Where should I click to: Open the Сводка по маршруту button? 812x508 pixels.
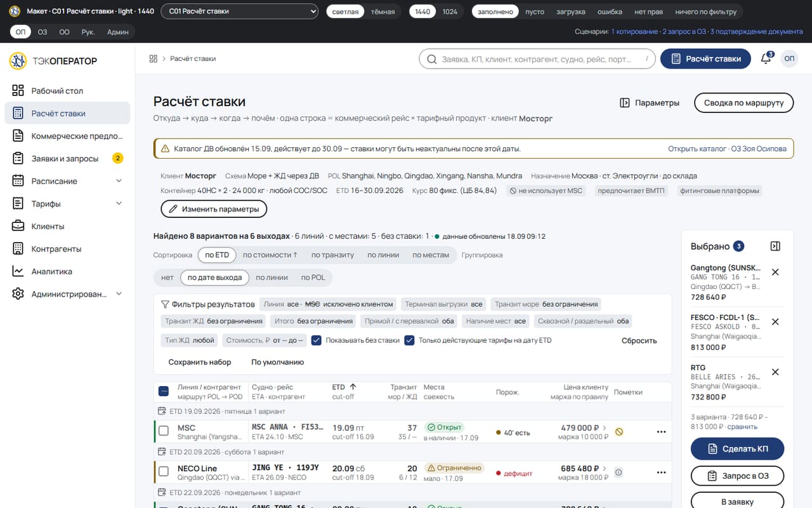744,103
